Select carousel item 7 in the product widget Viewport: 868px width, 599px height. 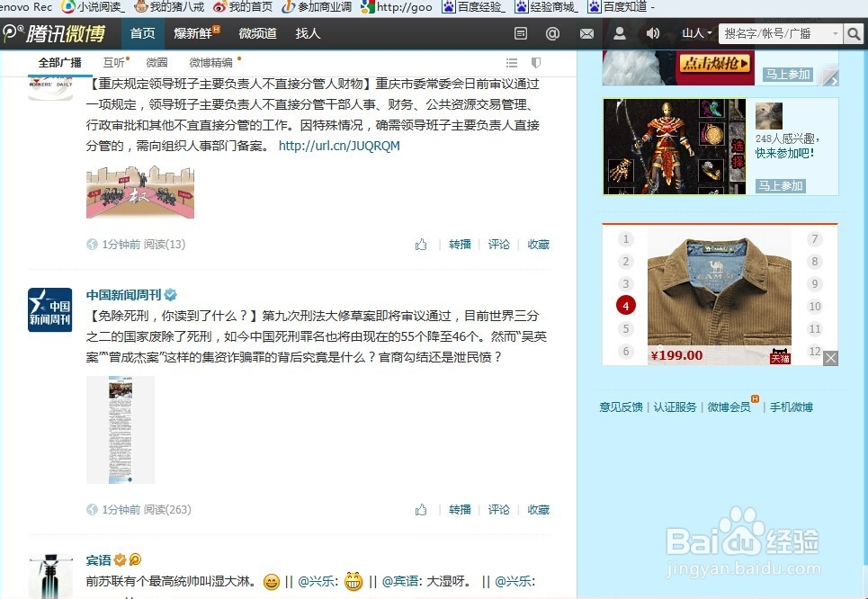pos(814,238)
